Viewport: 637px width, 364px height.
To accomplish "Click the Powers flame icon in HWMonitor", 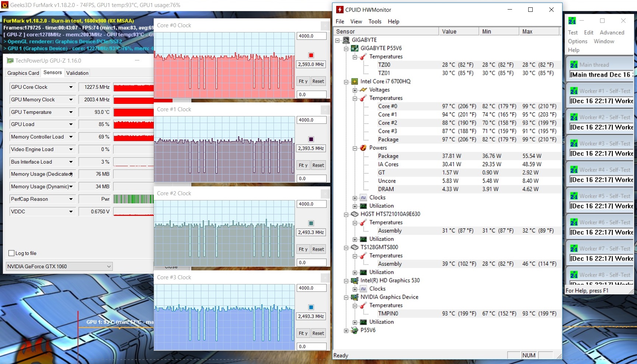I will coord(363,148).
